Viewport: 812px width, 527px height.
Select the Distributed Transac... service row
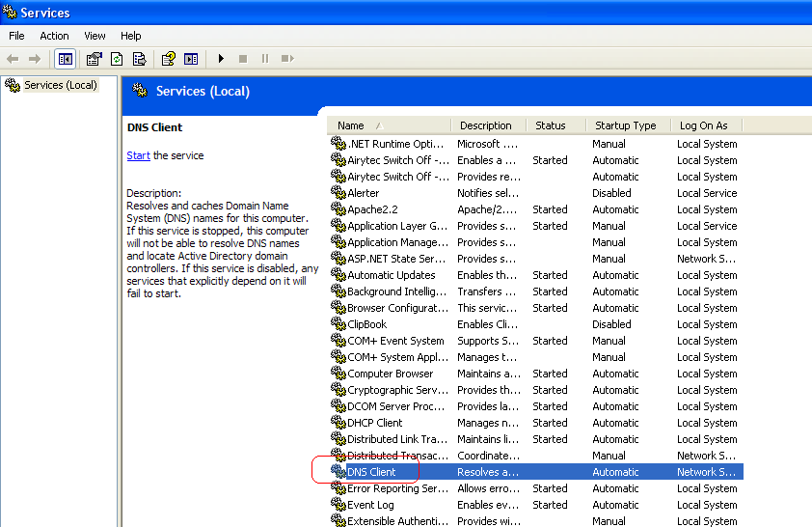tap(536, 456)
